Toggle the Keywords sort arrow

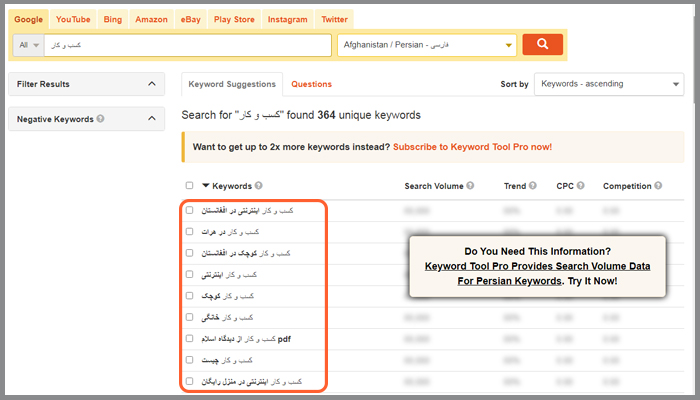(x=206, y=185)
